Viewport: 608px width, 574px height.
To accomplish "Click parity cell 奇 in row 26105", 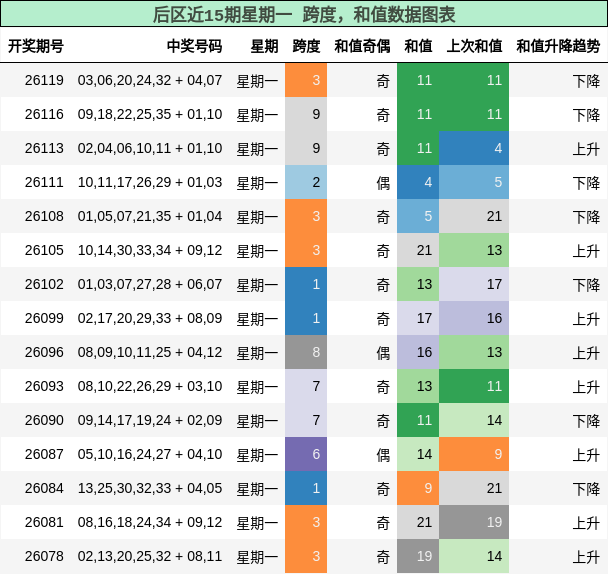I will (383, 251).
